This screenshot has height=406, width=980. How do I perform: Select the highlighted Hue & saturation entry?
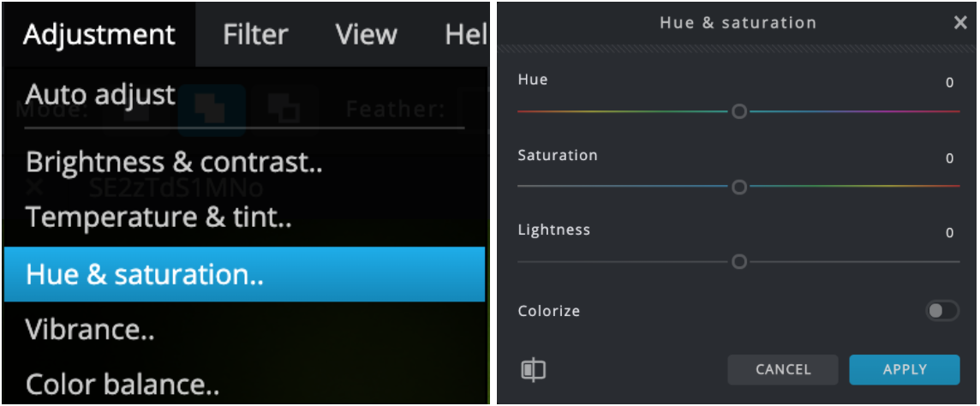pyautogui.click(x=244, y=274)
